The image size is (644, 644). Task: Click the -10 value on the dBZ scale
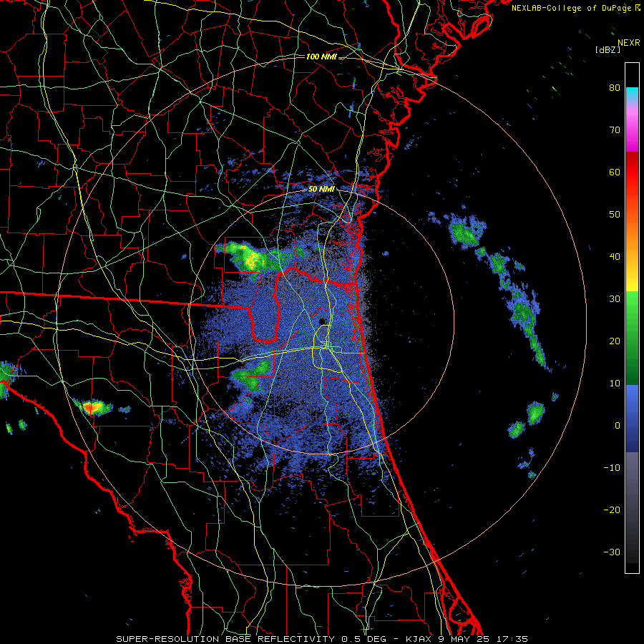[x=612, y=468]
